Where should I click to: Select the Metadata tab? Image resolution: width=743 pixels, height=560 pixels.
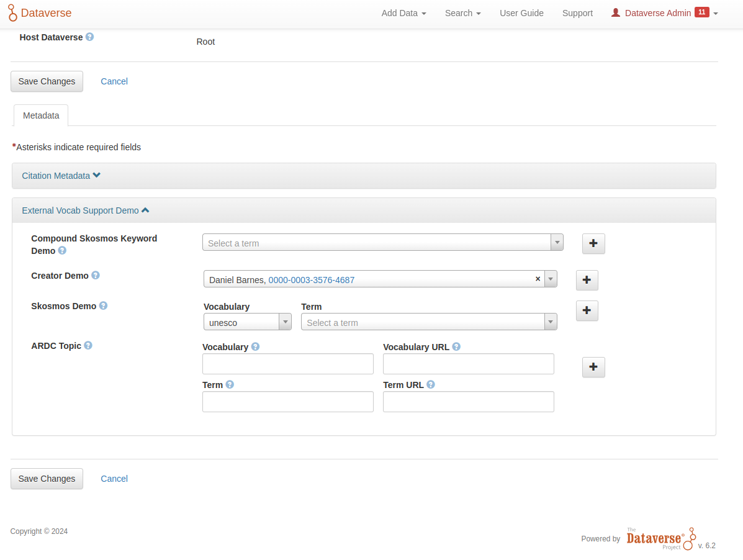pyautogui.click(x=41, y=115)
